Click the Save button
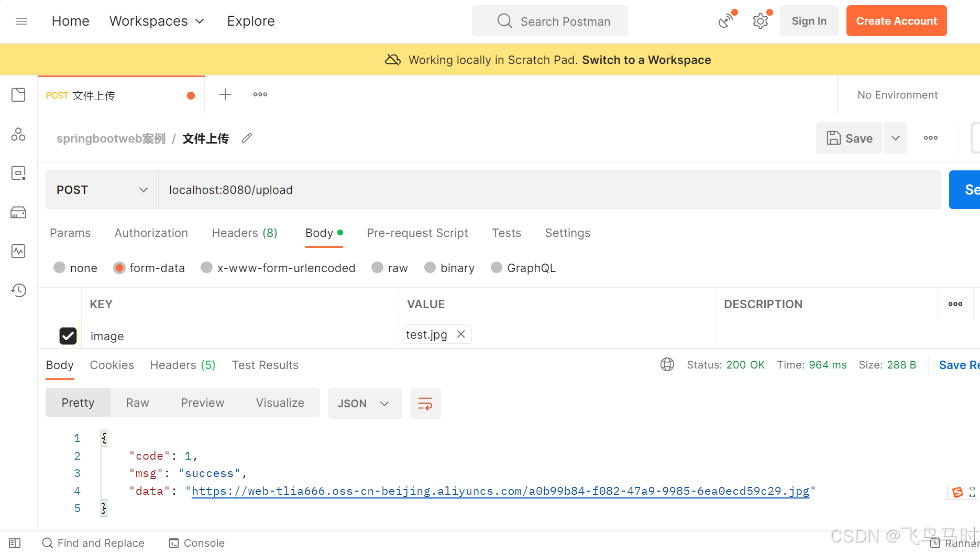This screenshot has width=980, height=553. [850, 138]
